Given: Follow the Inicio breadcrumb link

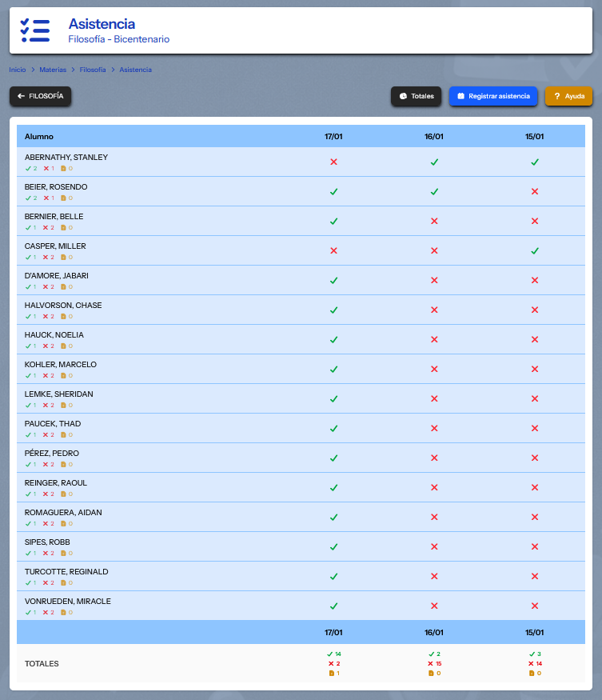Looking at the screenshot, I should click(18, 70).
